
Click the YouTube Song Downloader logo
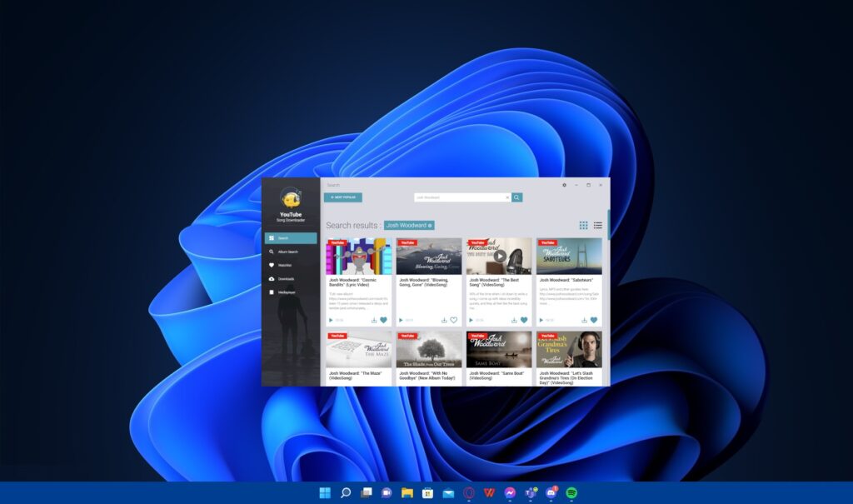291,198
